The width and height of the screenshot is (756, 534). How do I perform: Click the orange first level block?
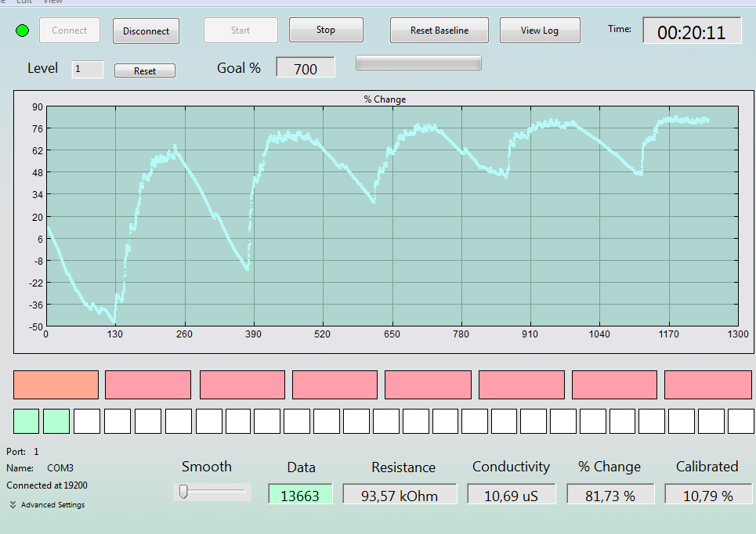[56, 384]
